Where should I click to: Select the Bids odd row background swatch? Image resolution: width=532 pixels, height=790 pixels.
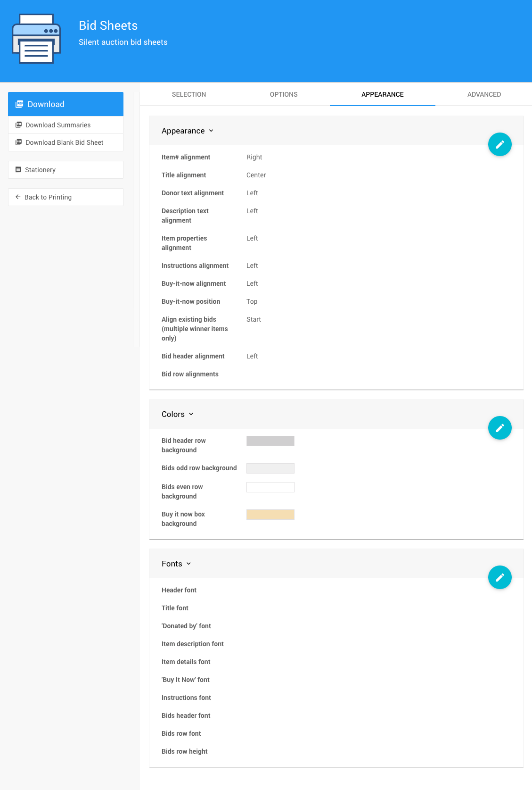(x=270, y=468)
